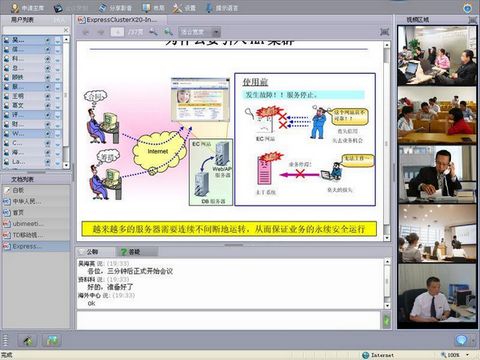Screen dimensions: 480x360
Task: Click the document viewer scrollbar up arrow
Action: coord(387,45)
